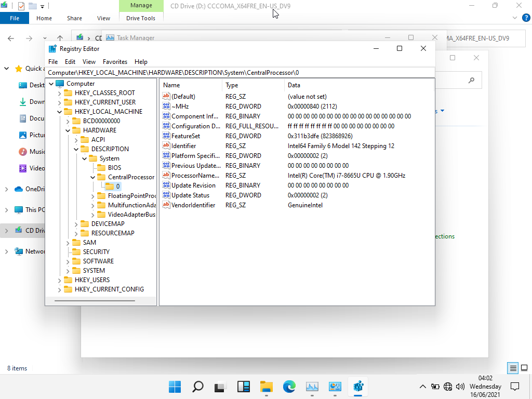
Task: Open the Control Panel taskbar icon
Action: coord(335,387)
